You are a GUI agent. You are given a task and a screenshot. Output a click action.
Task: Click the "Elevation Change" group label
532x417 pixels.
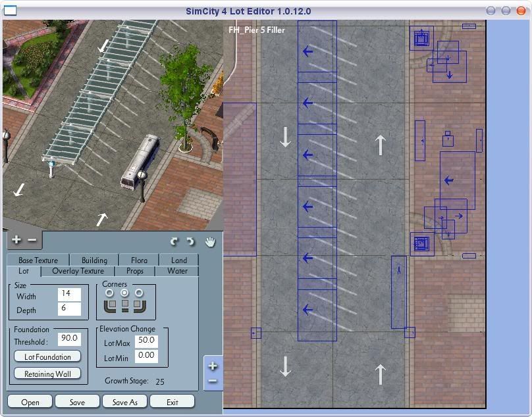tap(127, 329)
